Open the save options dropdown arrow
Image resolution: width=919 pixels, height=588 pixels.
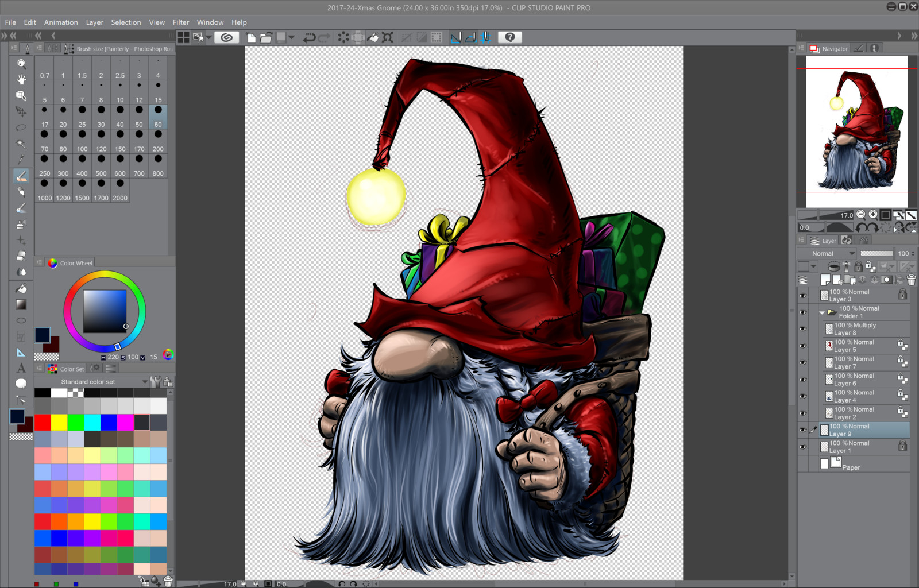point(292,37)
